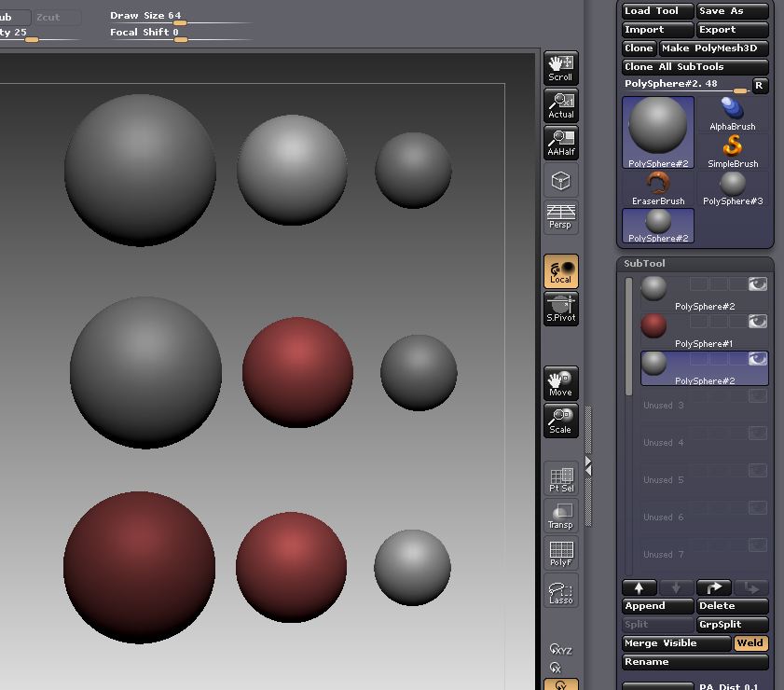Click the Clone tool button

click(x=639, y=48)
